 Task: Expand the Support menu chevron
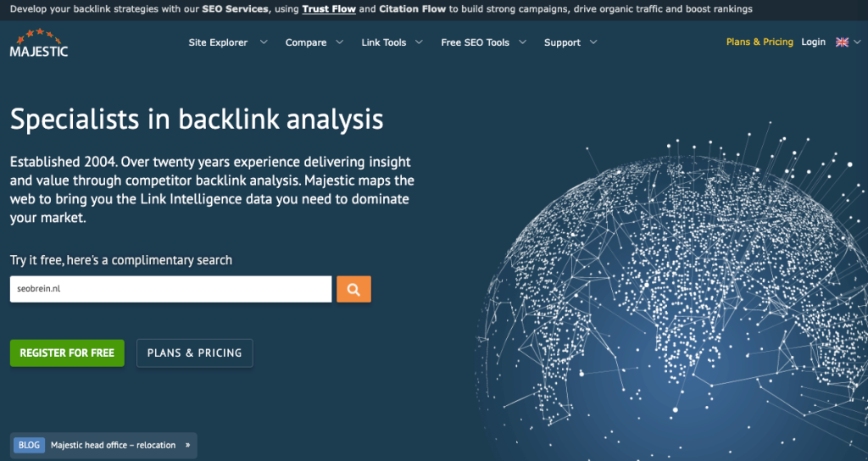593,42
